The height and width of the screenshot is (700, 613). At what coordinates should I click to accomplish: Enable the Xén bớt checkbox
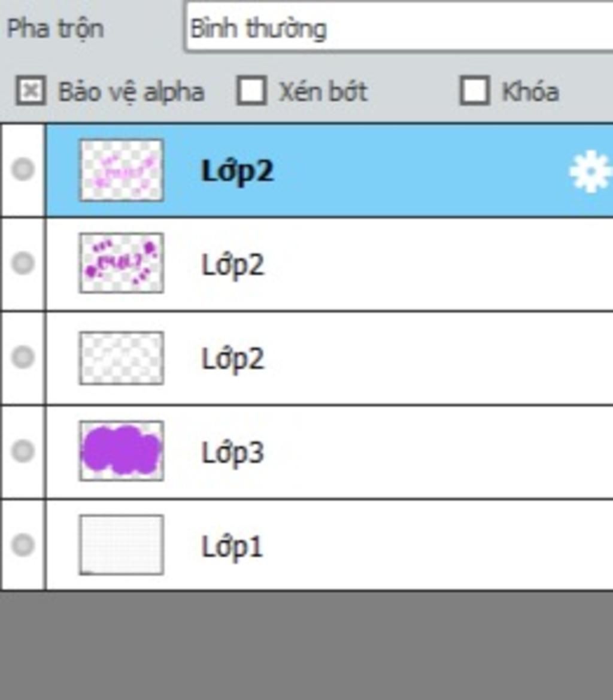[251, 90]
